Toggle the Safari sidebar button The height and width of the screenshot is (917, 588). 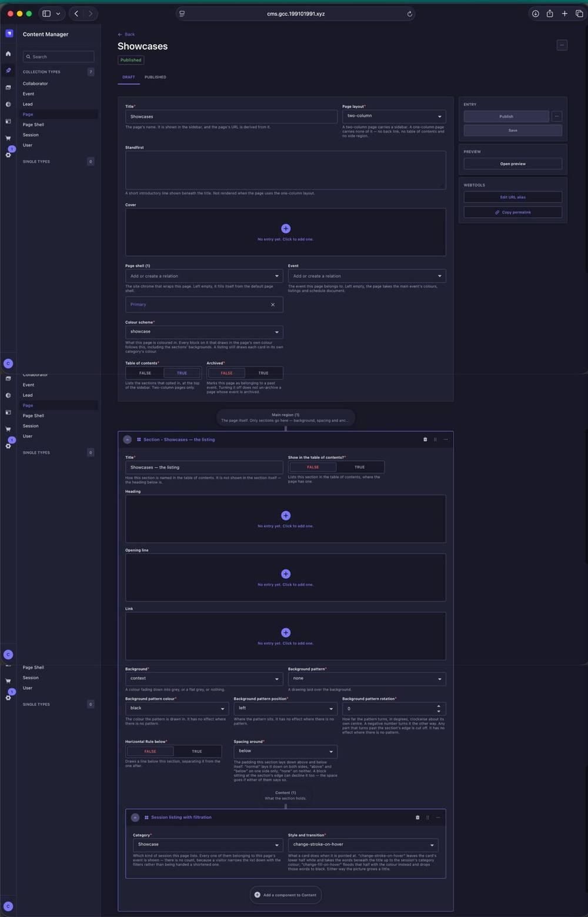pyautogui.click(x=46, y=14)
